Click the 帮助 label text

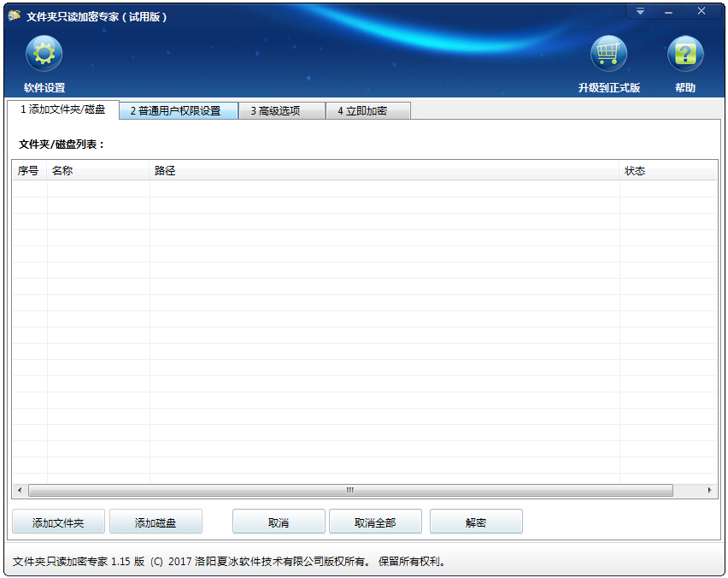coord(685,88)
